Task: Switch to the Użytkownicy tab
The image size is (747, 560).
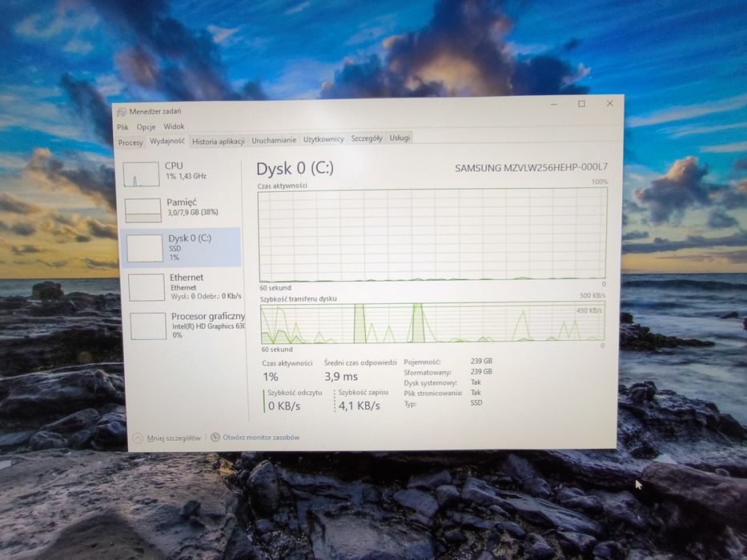Action: pos(323,139)
